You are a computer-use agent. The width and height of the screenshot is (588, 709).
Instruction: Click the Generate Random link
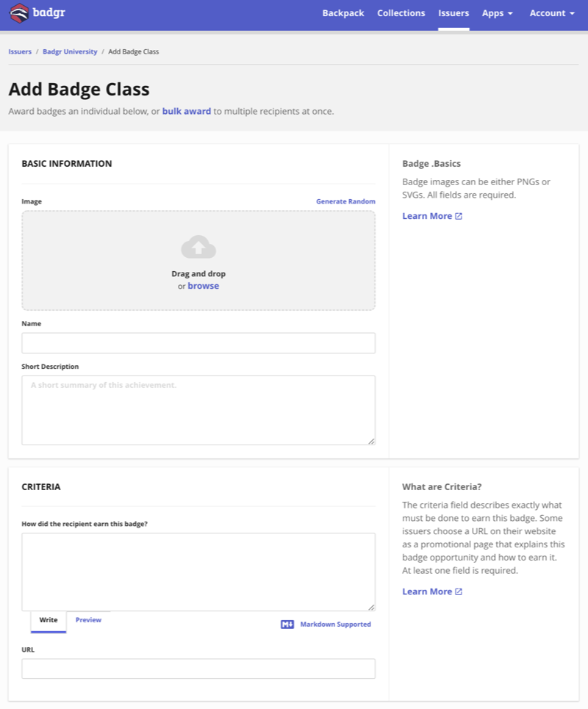[345, 201]
